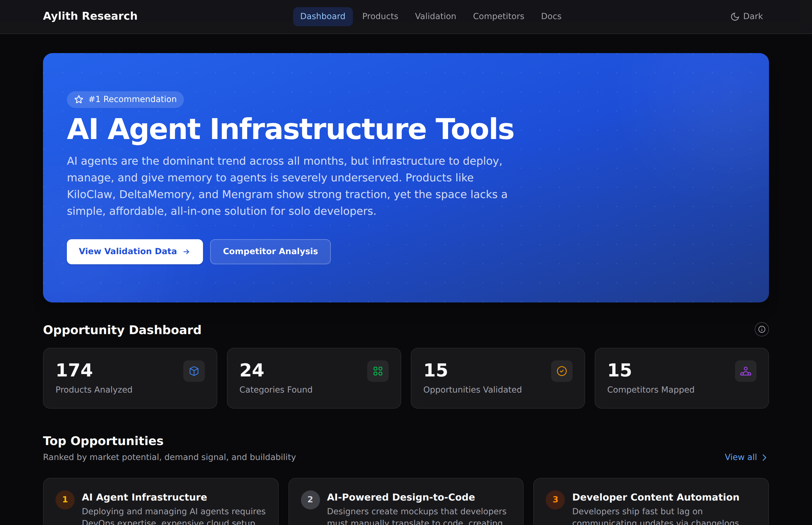The image size is (812, 525).
Task: Open the Dashboard tab
Action: pyautogui.click(x=323, y=16)
